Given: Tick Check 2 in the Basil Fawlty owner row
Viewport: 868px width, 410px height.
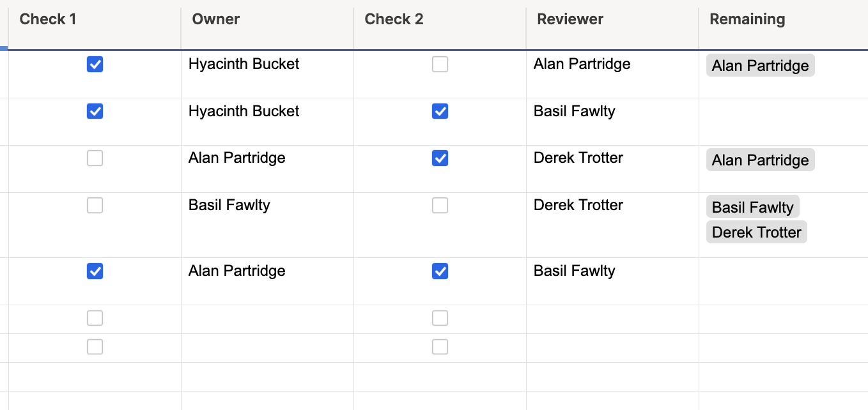Looking at the screenshot, I should click(x=440, y=205).
